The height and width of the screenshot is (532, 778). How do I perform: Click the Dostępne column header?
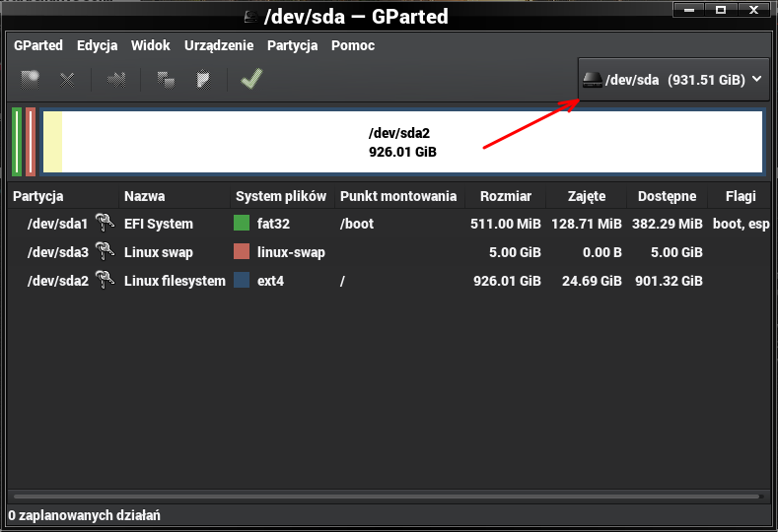coord(667,196)
